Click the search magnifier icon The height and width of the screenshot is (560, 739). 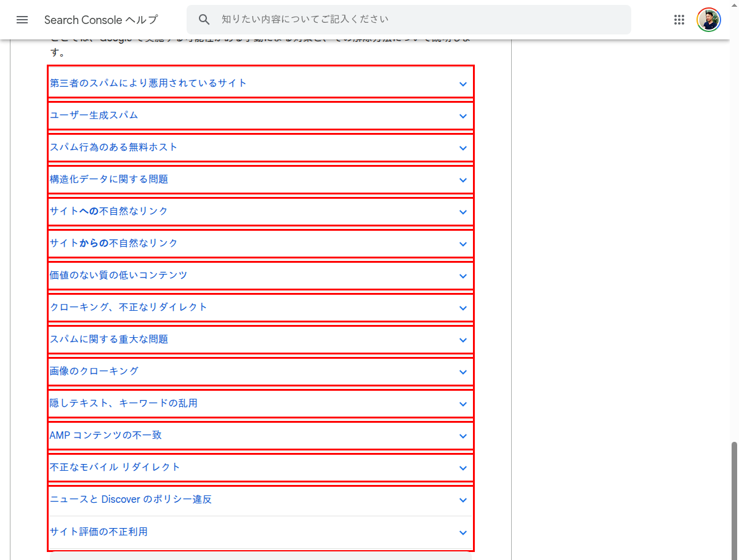[204, 19]
